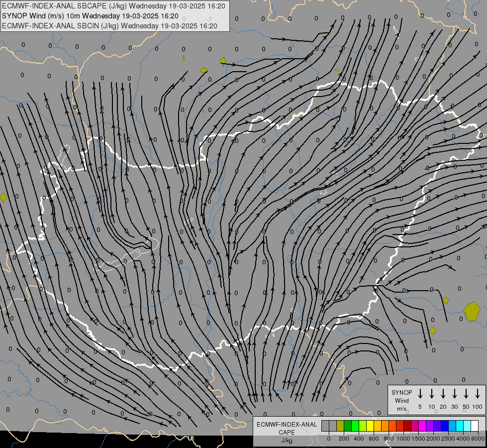Screen dimensions: 487x448
Task: Select the white 6000 legend swatch
Action: (x=474, y=426)
